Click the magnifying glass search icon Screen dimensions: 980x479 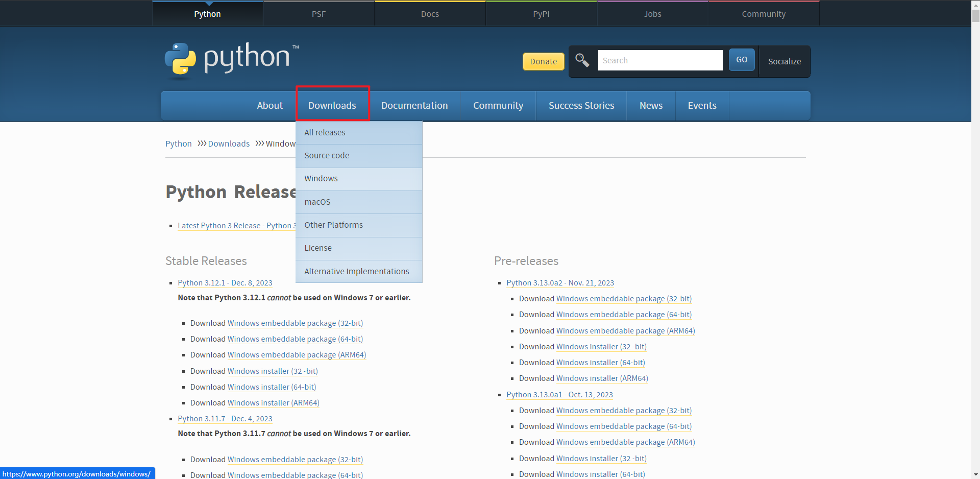coord(582,60)
